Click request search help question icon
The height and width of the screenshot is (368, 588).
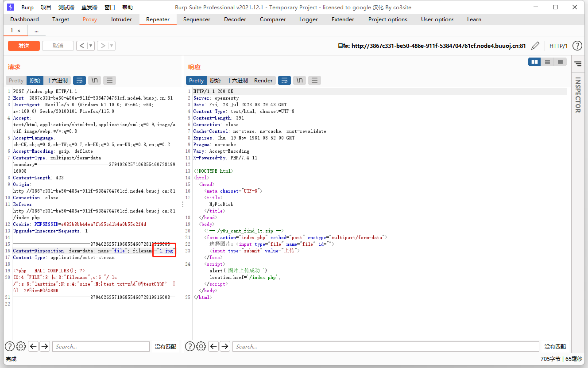pyautogui.click(x=10, y=346)
